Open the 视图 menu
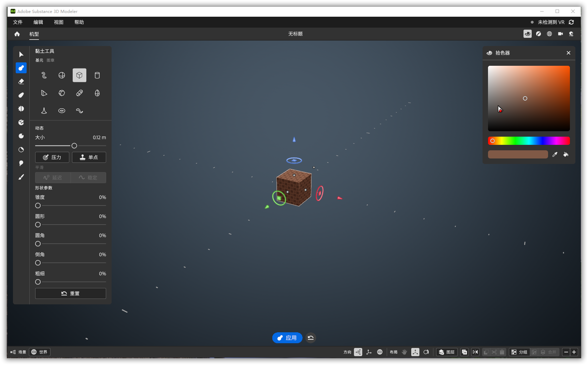 59,22
